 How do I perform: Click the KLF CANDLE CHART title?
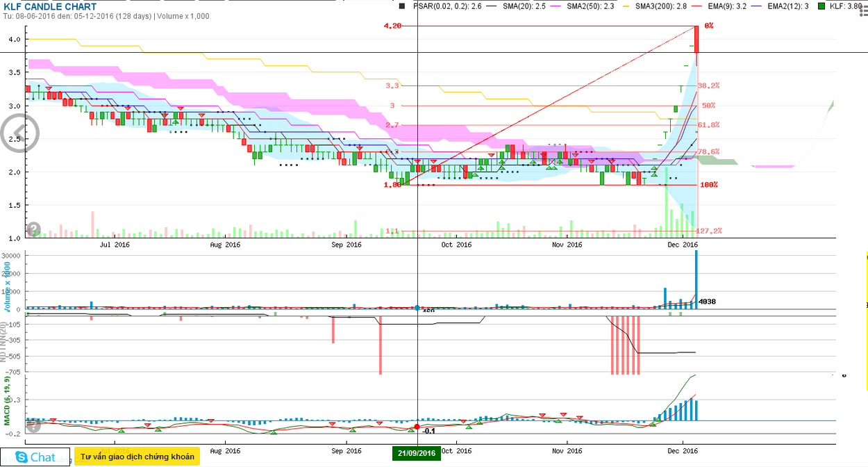point(50,7)
